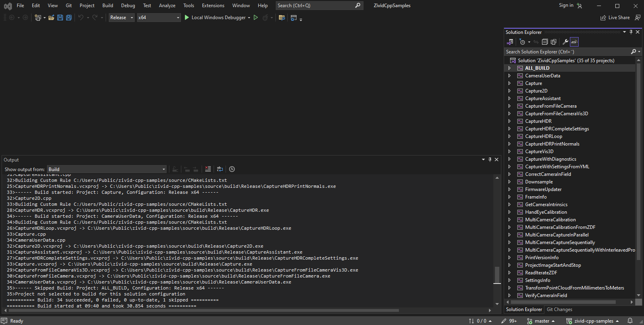Click the Open File folder icon
This screenshot has height=325, width=644.
point(51,18)
